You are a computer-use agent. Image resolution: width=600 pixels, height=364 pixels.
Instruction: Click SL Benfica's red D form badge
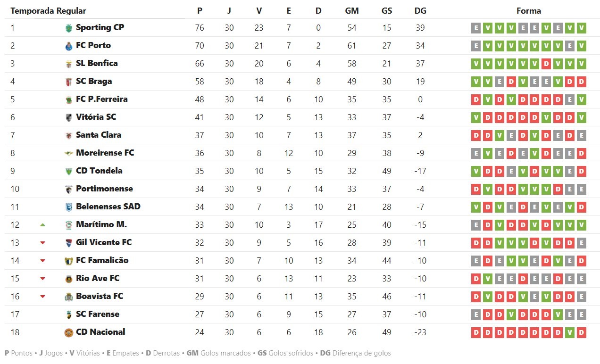(546, 64)
